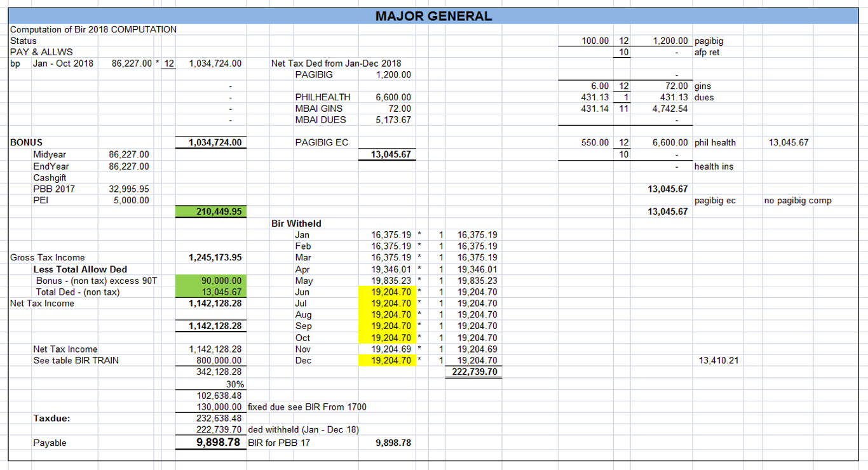Screen dimensions: 868x470
Task: Select the 100.00 pagibig rate cell
Action: pyautogui.click(x=595, y=41)
